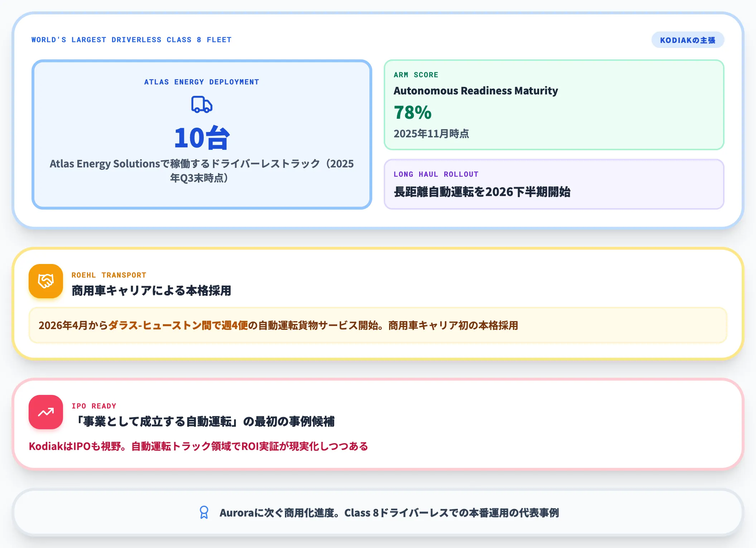Click the LONG HAUL ROLLOUT label

(436, 174)
